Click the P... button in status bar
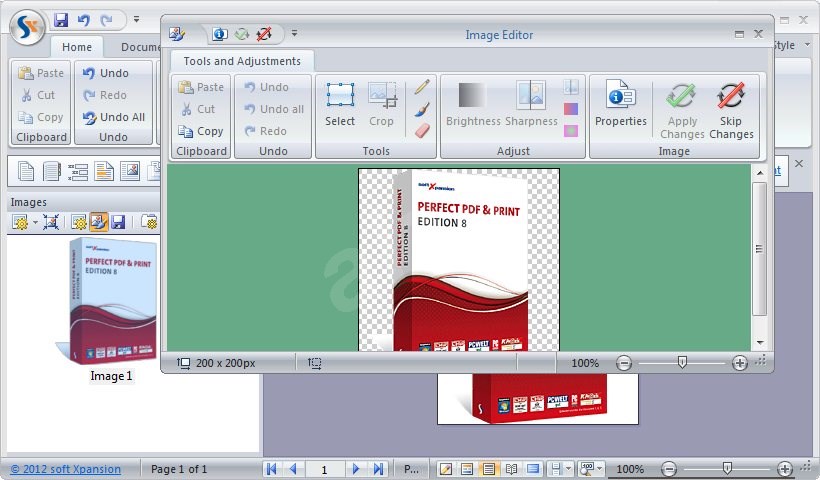The image size is (820, 480). (x=411, y=469)
